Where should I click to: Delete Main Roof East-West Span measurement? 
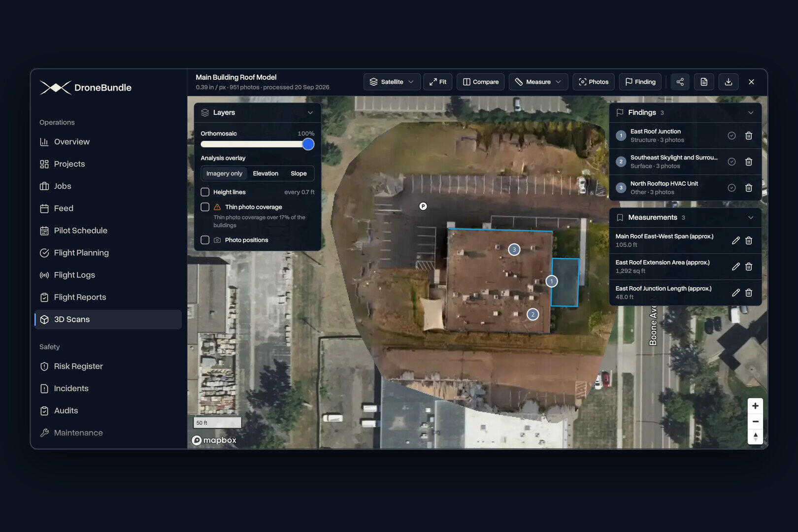(748, 240)
